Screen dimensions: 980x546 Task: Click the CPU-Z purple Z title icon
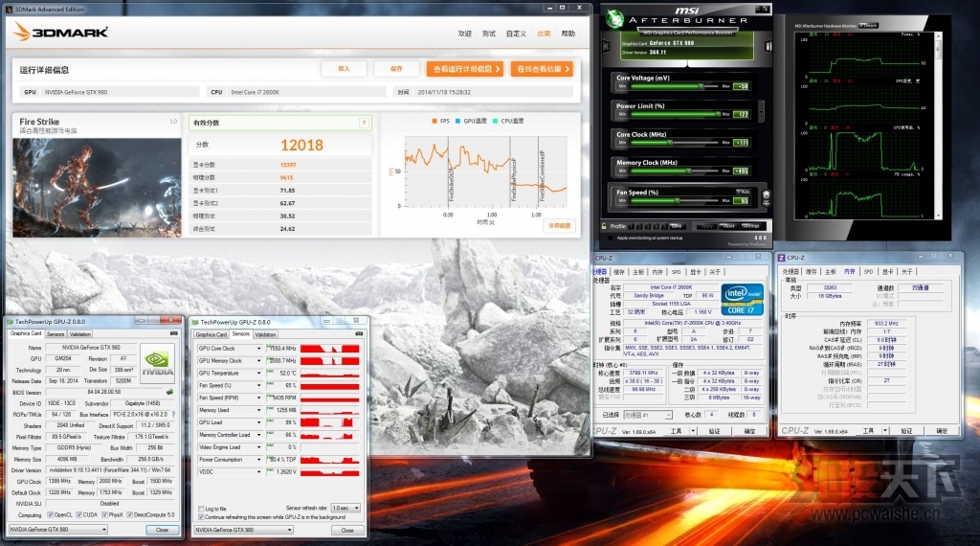pyautogui.click(x=781, y=258)
